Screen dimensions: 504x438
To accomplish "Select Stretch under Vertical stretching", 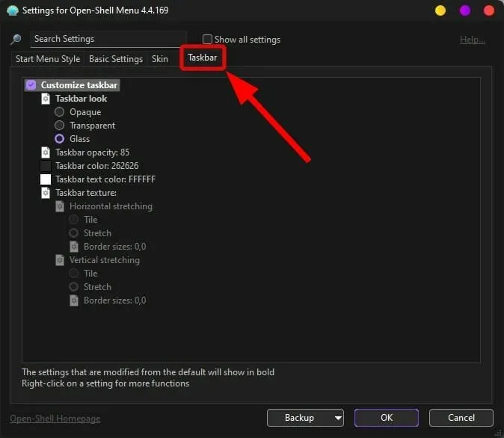I will (x=73, y=287).
